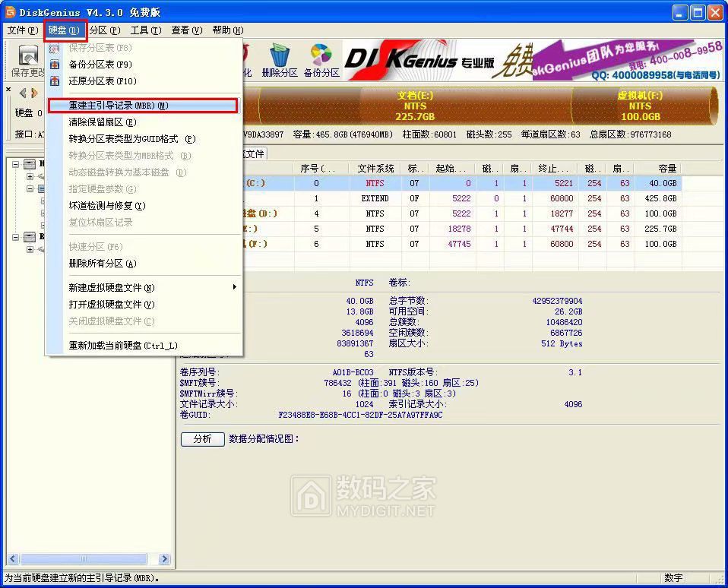Click the 425.8GB capacity cell
Screen dimensions: 728x588
click(660, 198)
